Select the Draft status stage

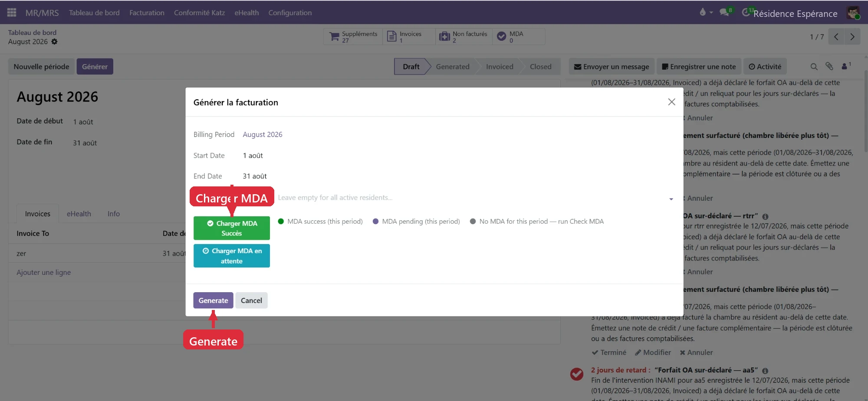tap(411, 66)
